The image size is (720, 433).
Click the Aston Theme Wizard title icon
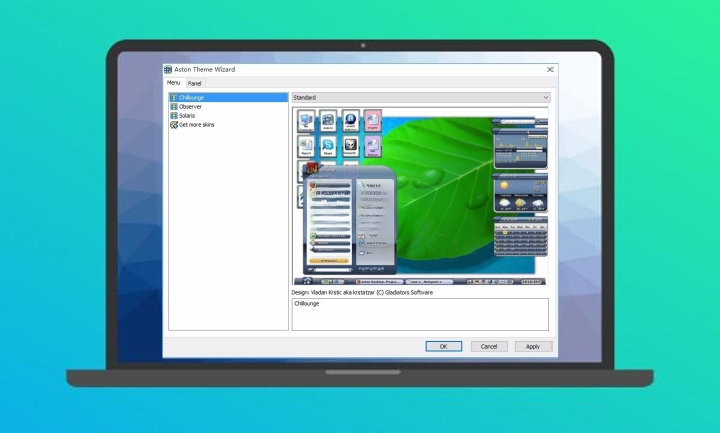[x=168, y=69]
